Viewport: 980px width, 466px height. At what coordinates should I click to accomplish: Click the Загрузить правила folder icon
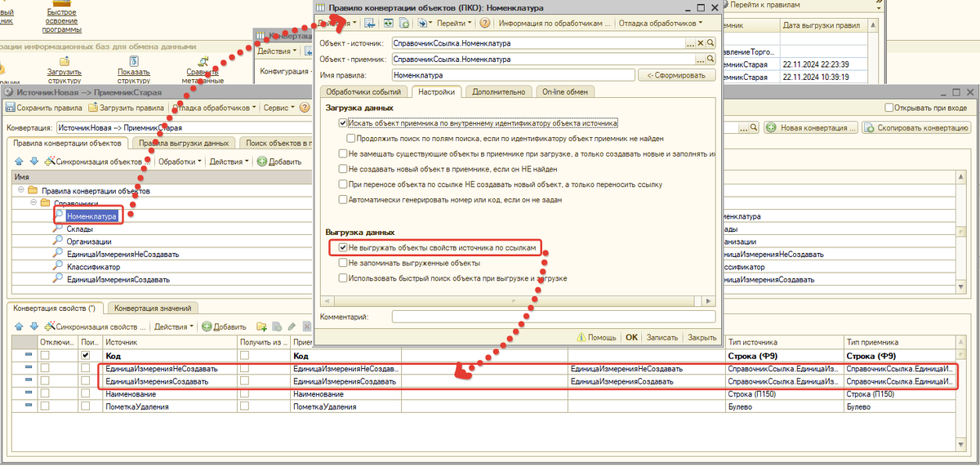point(92,108)
